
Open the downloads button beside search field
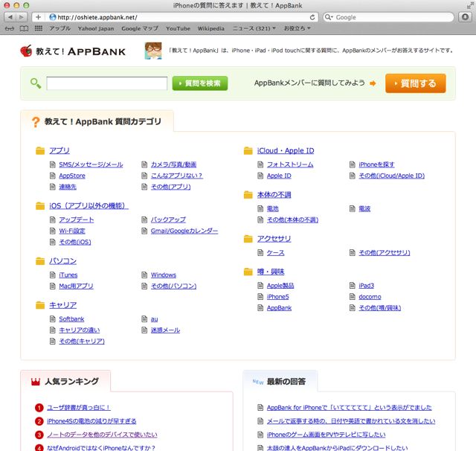click(465, 17)
